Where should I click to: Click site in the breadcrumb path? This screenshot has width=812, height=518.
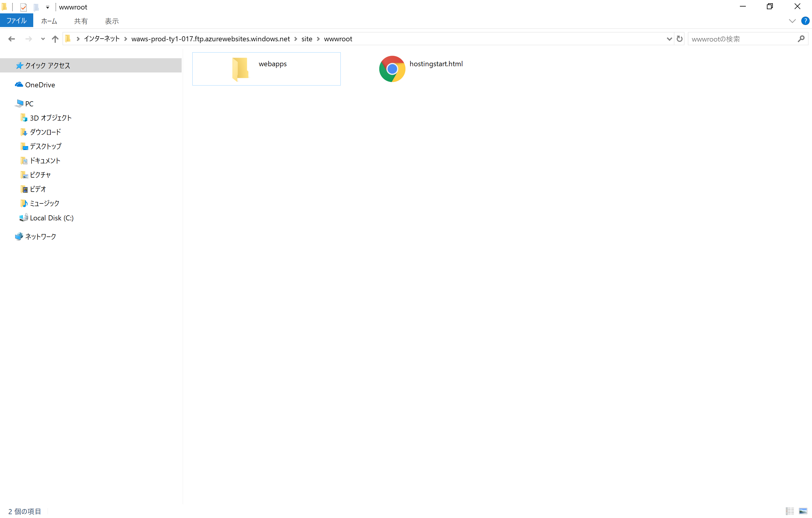tap(307, 39)
